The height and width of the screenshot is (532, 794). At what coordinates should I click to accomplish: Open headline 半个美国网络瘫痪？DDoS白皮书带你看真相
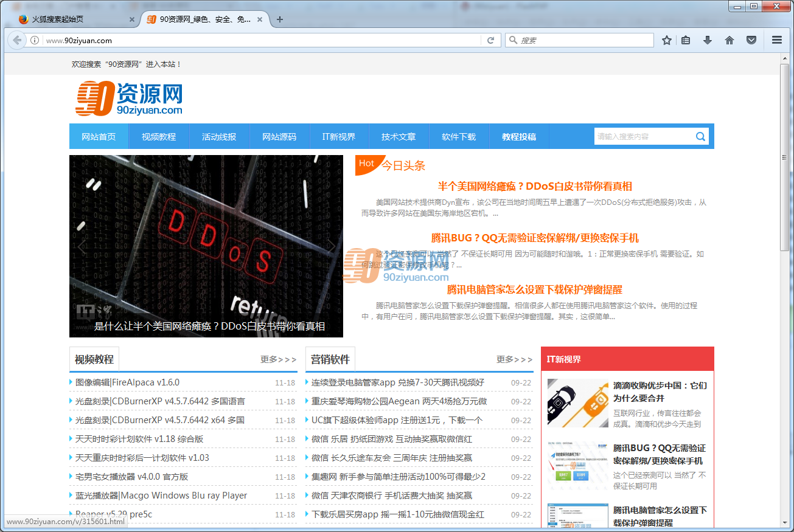click(535, 187)
